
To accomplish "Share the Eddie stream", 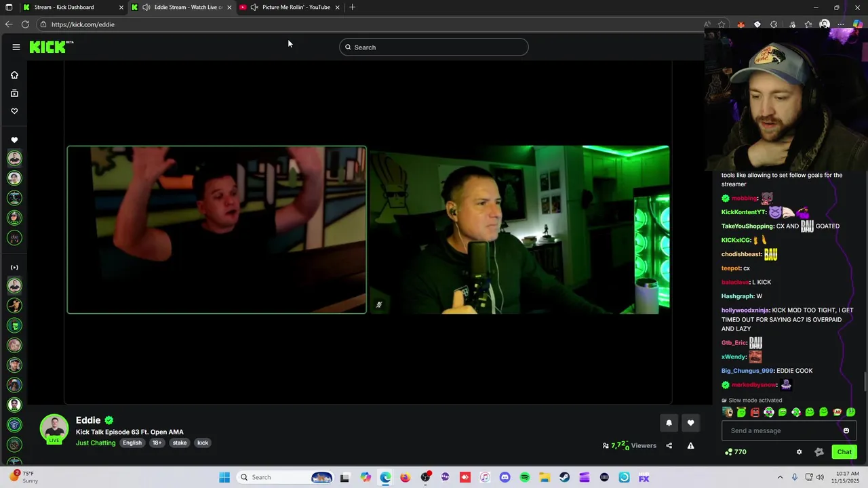I will 669,445.
